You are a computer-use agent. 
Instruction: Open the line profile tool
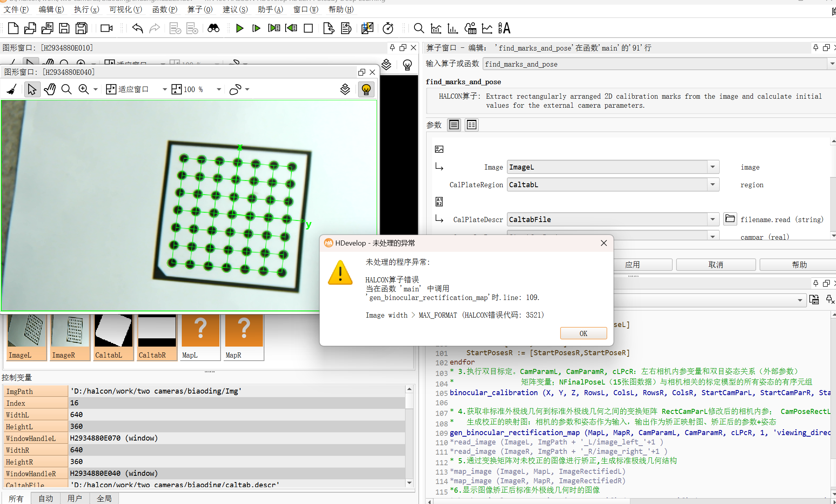tap(487, 28)
